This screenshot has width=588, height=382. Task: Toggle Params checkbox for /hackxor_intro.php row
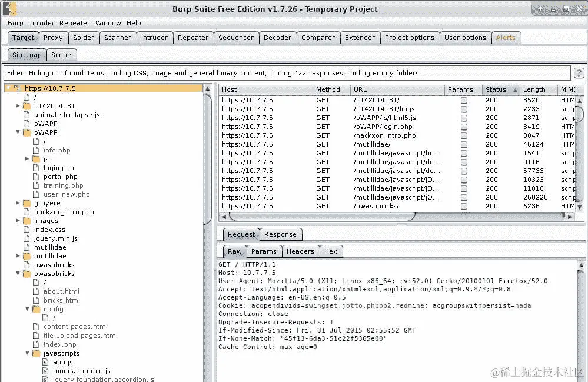point(464,136)
